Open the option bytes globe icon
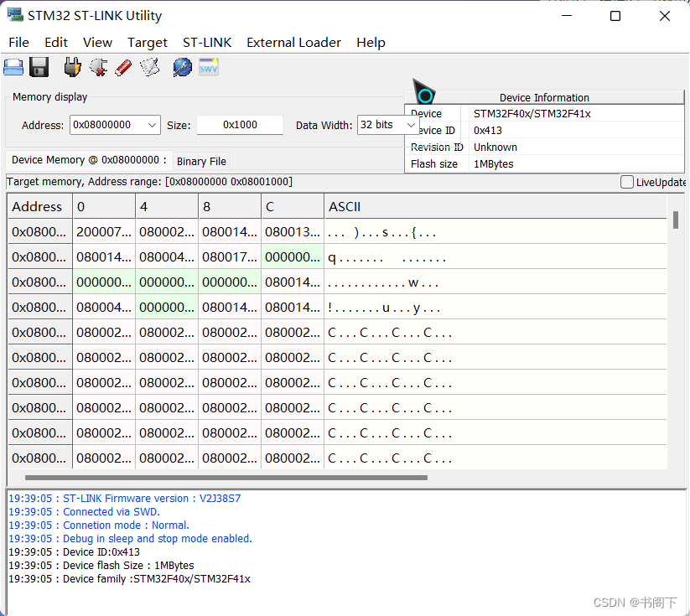Screen dimensions: 690x616 click(183, 68)
